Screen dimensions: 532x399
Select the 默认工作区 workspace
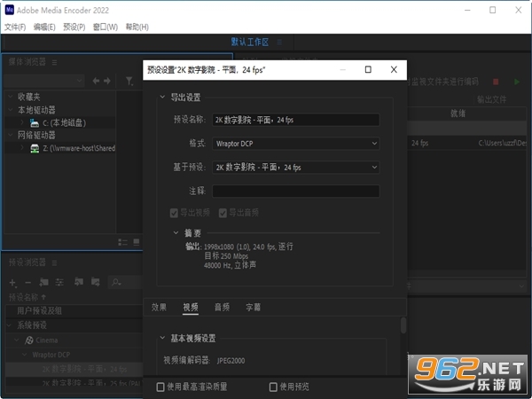(250, 42)
